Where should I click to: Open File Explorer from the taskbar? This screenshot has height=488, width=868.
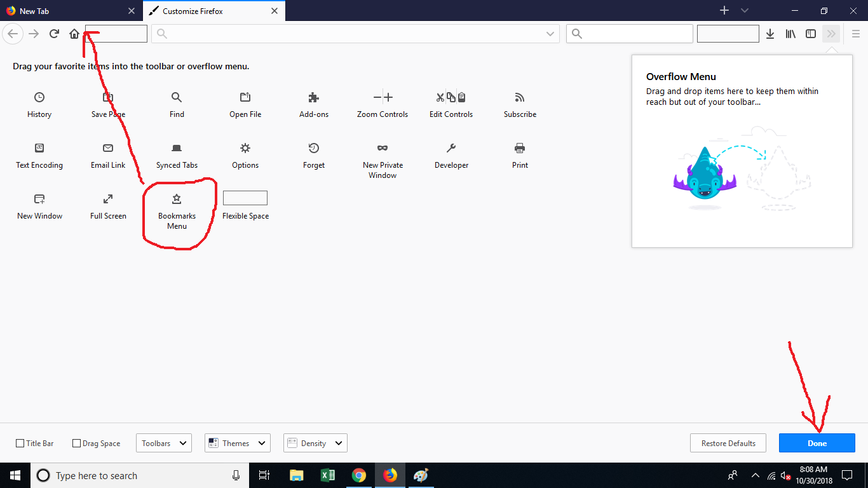[x=296, y=475]
